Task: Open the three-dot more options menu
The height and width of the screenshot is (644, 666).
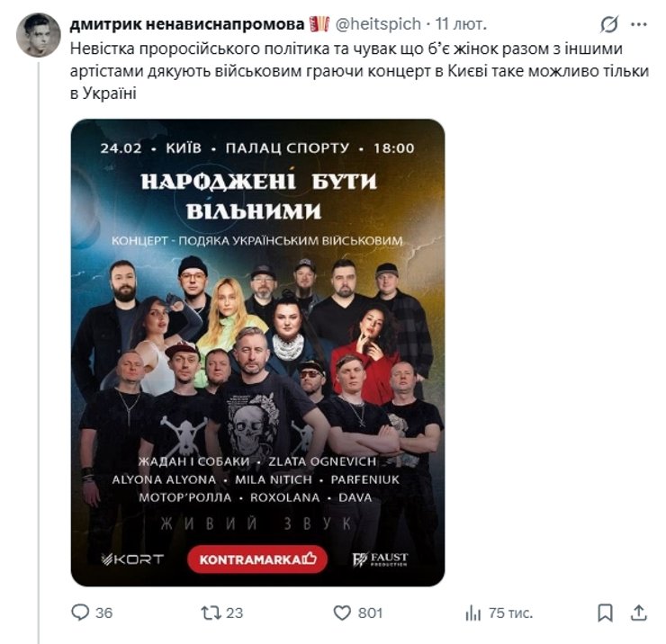Action: (x=639, y=24)
